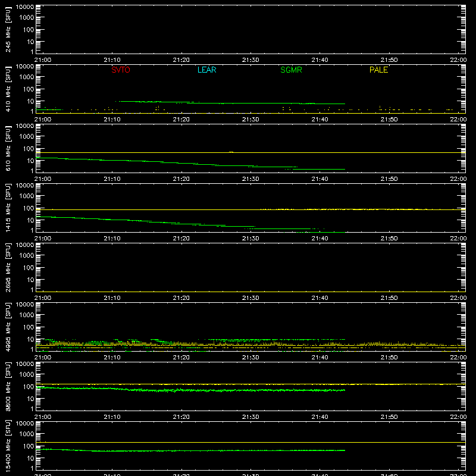Click 22:00 time label below 4995 MHz plot
Image resolution: width=476 pixels, height=476 pixels.
pyautogui.click(x=458, y=358)
